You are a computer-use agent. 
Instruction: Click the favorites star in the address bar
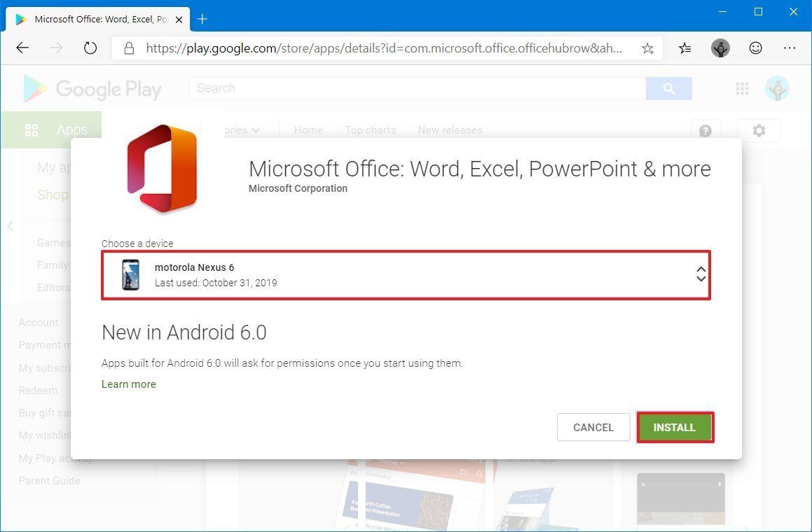coord(647,48)
